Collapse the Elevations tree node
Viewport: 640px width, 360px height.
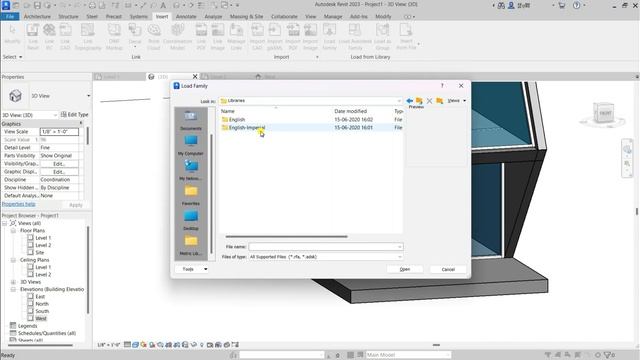point(13,289)
